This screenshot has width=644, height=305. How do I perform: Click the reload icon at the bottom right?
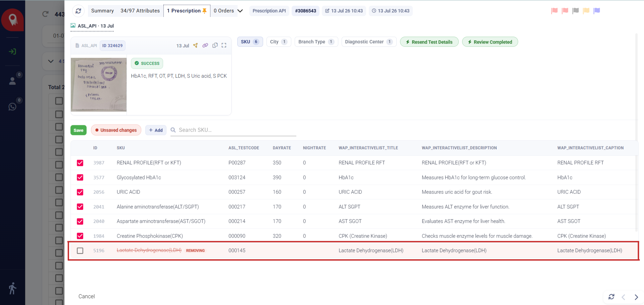coord(611,297)
